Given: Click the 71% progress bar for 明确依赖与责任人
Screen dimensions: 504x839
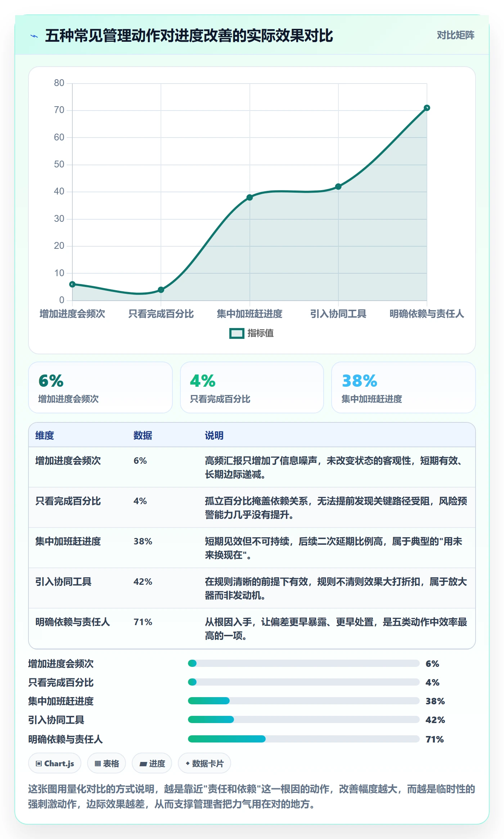Looking at the screenshot, I should coord(304,739).
